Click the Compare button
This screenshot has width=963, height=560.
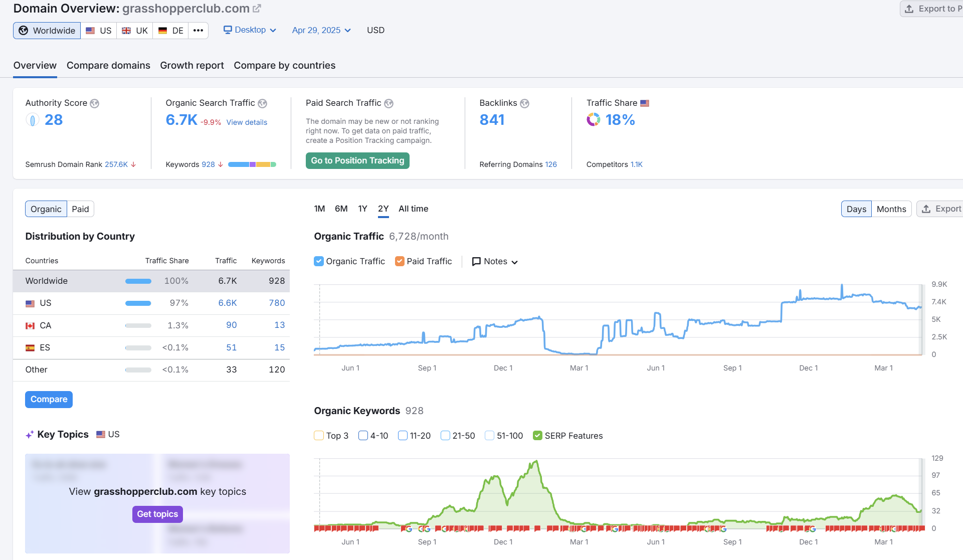(x=49, y=400)
